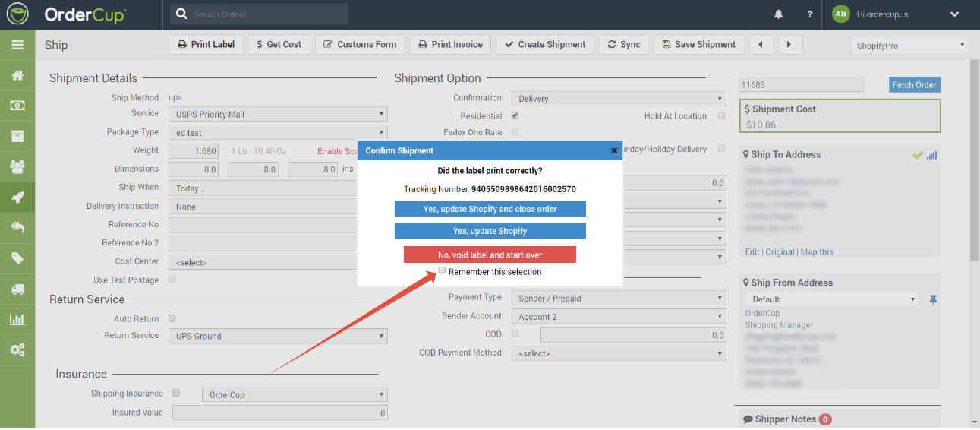Click Print Label toolbar button
The height and width of the screenshot is (430, 980).
206,45
